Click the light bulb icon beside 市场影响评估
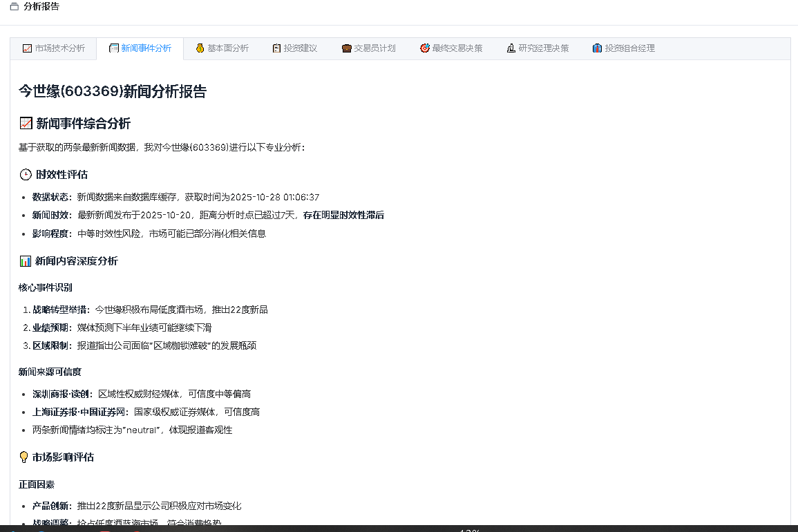The image size is (798, 532). (x=23, y=457)
